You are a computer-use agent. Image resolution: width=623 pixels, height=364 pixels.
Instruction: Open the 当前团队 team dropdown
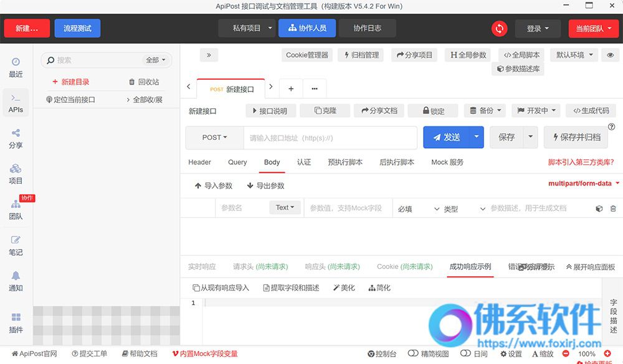(594, 29)
